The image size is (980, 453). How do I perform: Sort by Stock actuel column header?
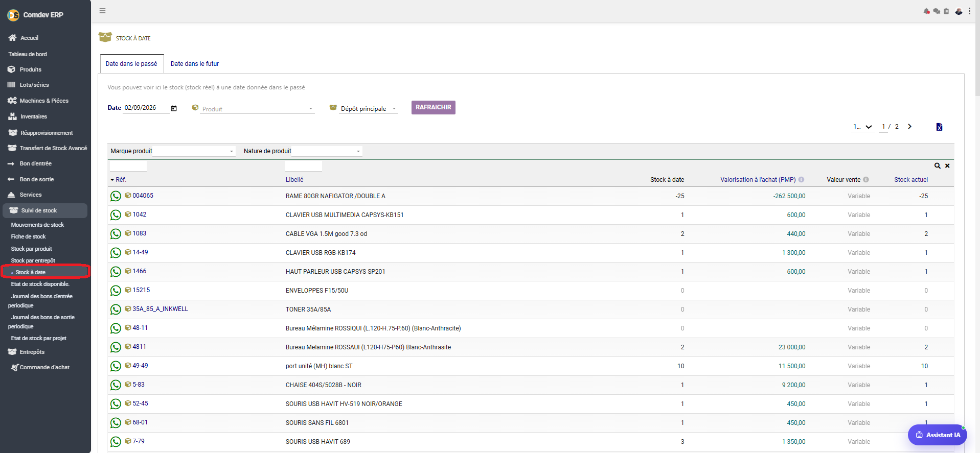point(911,180)
